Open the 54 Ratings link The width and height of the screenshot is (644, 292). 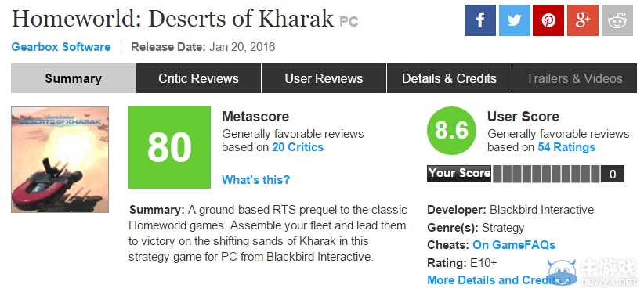click(566, 147)
